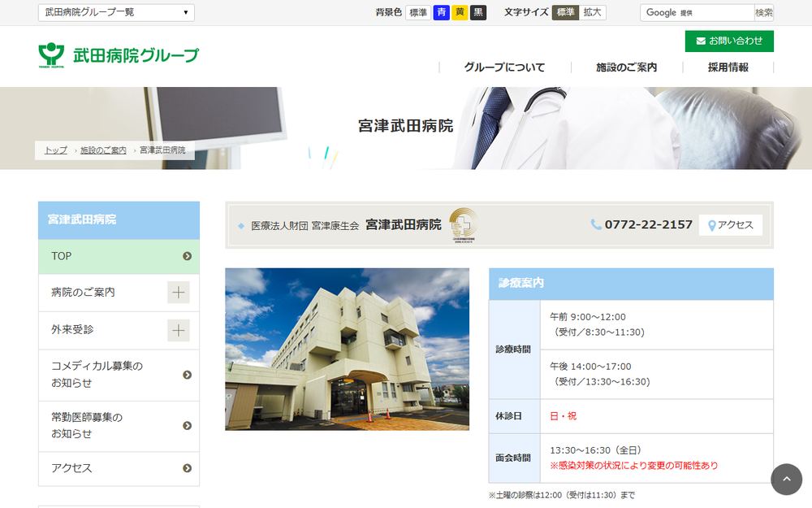Click the 日・祝 closed days text
The height and width of the screenshot is (508, 812).
coord(563,415)
